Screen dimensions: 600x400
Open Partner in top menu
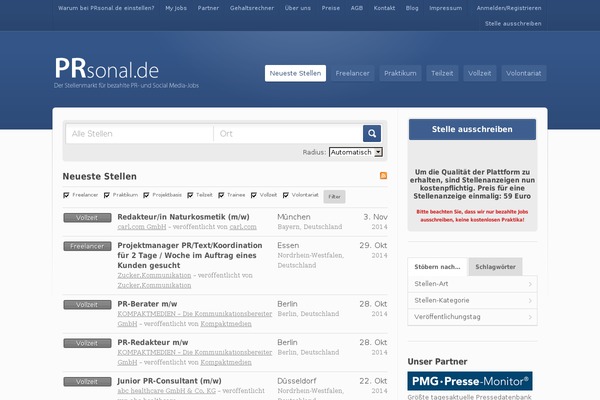tap(208, 8)
